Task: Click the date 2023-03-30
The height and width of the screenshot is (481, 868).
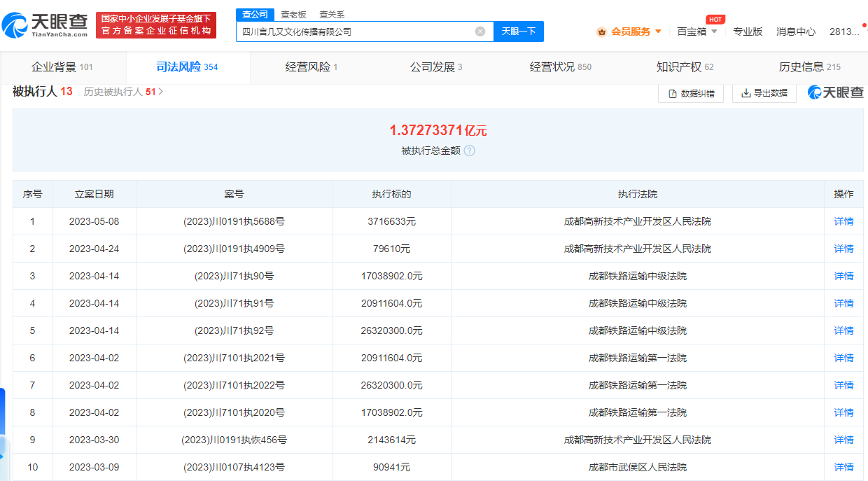Action: click(94, 440)
